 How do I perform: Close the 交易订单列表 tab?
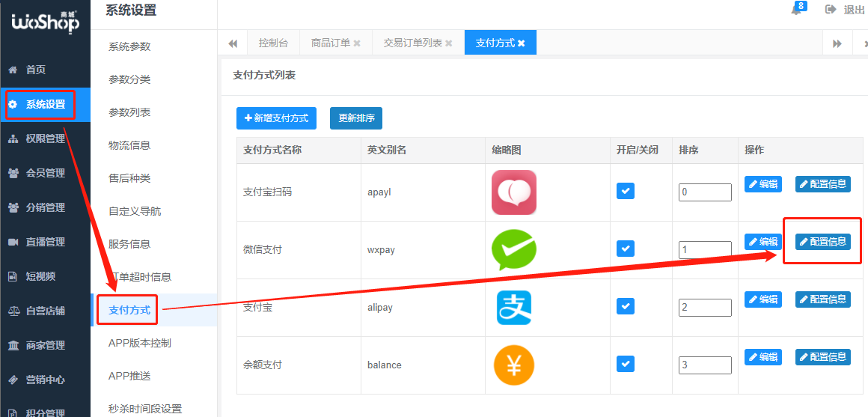pos(448,43)
